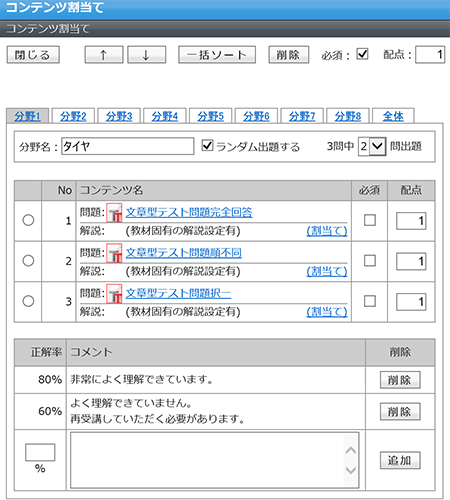Open the 全体 tab

[x=393, y=116]
